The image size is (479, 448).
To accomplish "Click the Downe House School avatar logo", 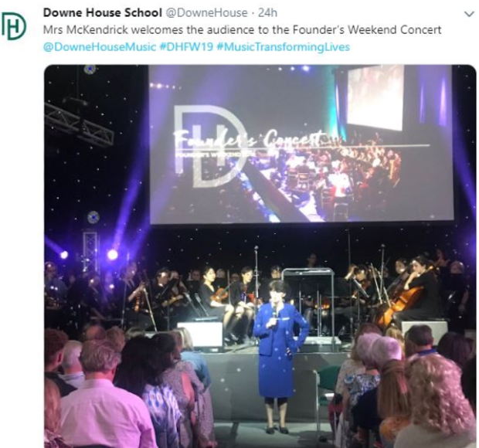I will click(x=14, y=26).
